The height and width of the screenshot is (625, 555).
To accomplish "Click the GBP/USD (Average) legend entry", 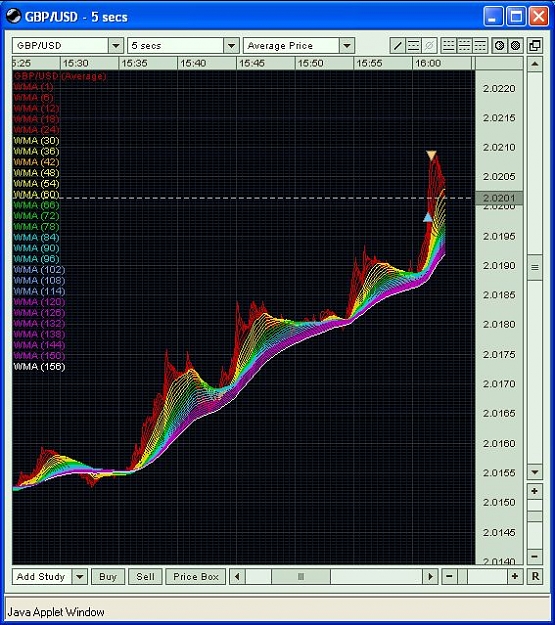I will coord(60,76).
